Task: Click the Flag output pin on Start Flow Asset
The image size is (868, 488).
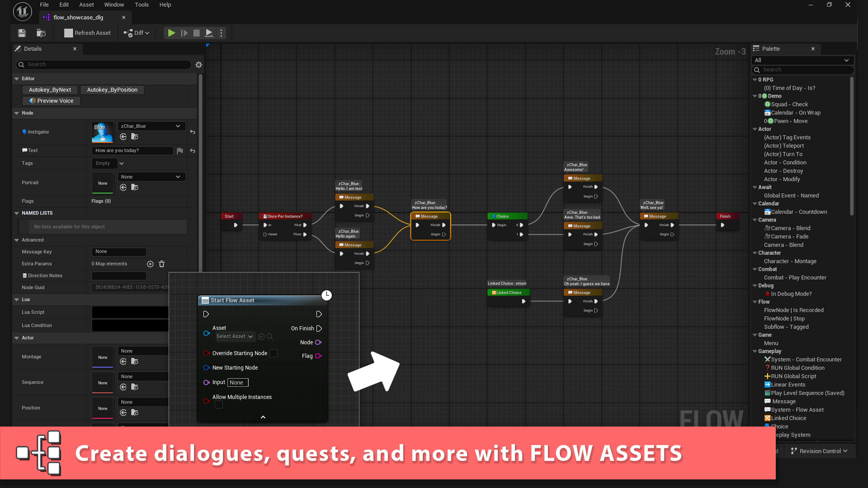Action: [318, 356]
